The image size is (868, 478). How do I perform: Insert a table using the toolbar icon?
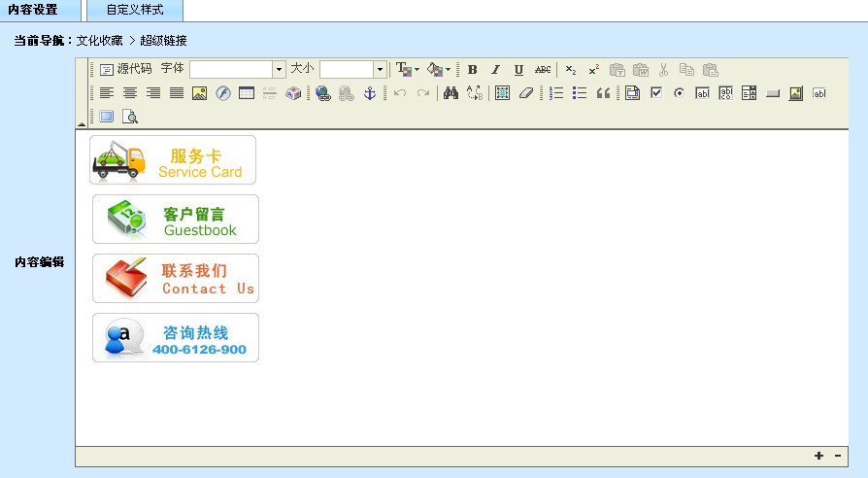247,93
